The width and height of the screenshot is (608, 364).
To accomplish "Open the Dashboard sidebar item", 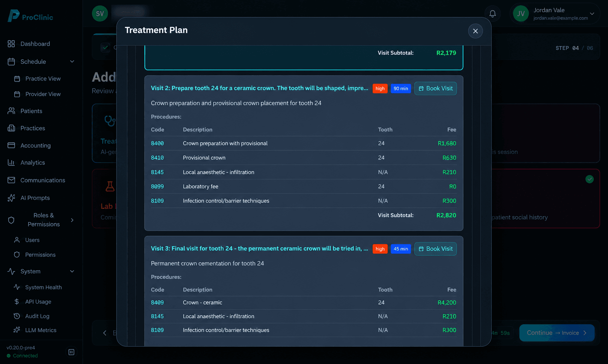I will pos(35,44).
